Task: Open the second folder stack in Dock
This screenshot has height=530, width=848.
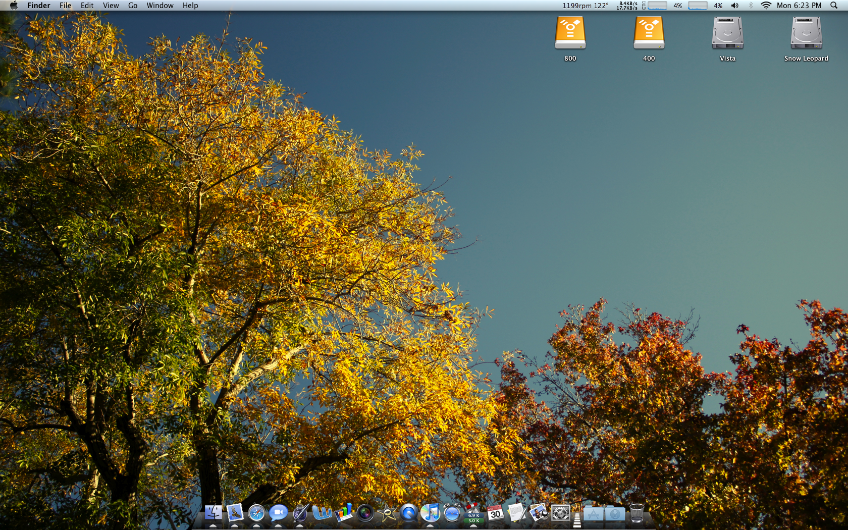Action: [615, 513]
